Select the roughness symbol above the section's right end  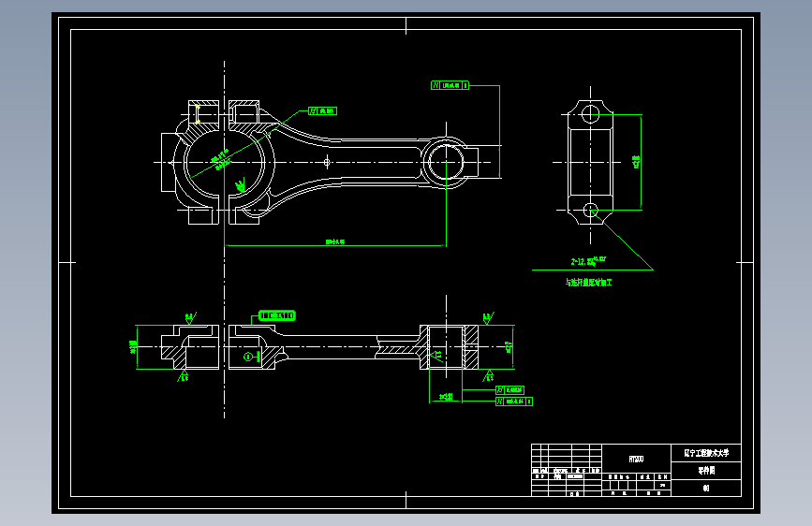[x=488, y=318]
